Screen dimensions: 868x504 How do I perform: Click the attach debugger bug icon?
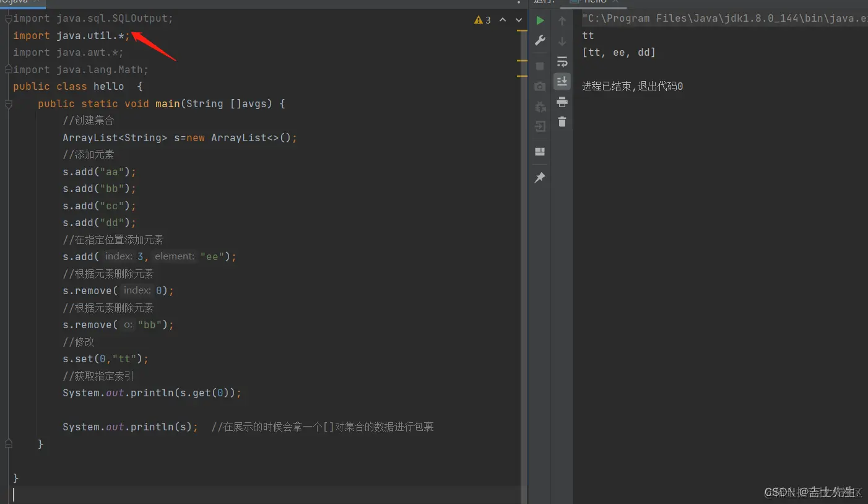point(540,106)
